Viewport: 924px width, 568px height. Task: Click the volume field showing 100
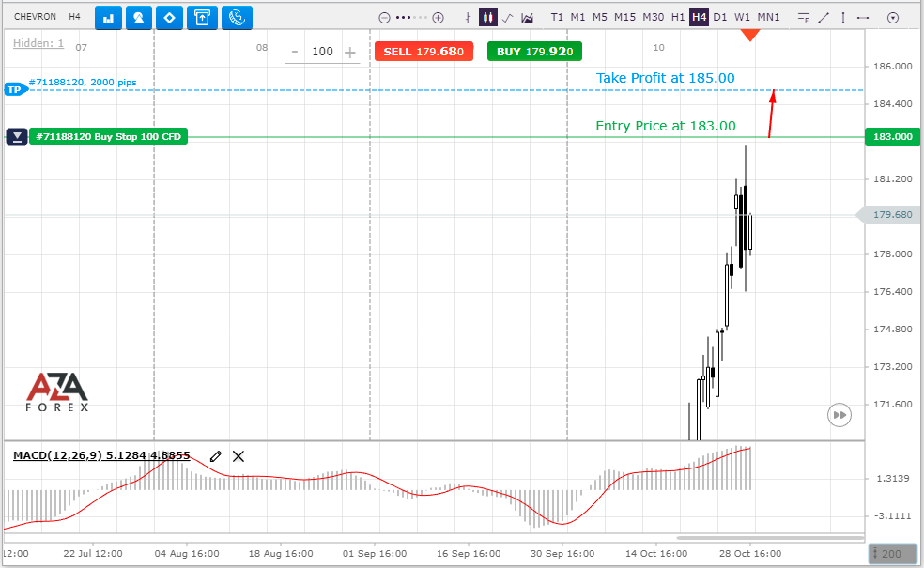[x=322, y=52]
